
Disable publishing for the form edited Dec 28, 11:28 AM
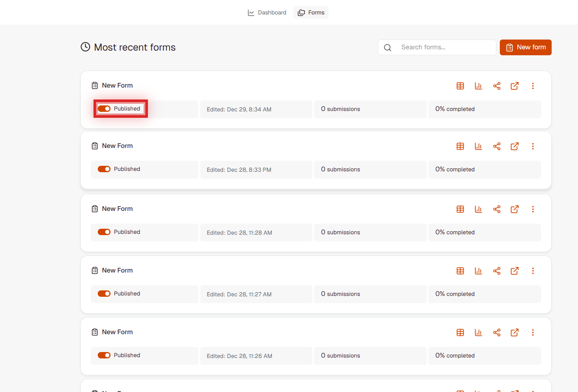click(104, 232)
